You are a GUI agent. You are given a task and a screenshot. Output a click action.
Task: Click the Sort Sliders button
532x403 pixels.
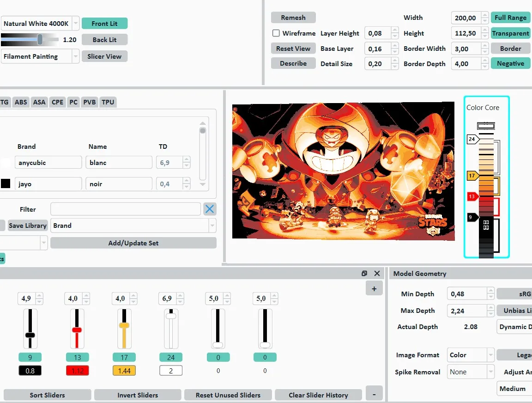(47, 395)
